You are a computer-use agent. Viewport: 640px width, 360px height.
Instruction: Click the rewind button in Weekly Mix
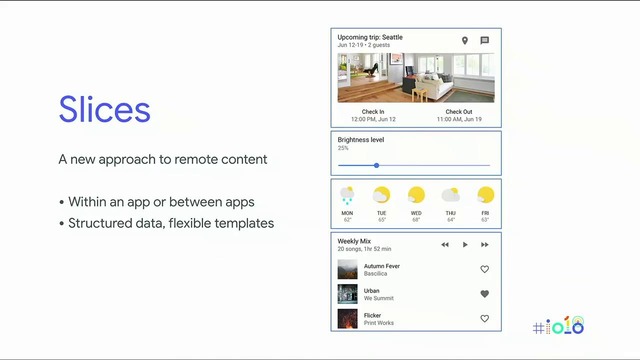(x=445, y=244)
